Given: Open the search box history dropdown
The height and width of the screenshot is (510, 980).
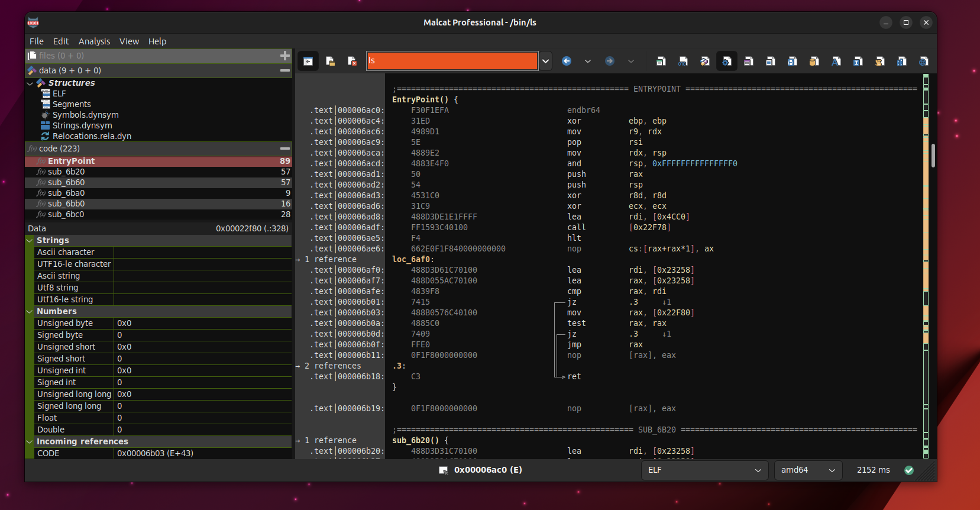Looking at the screenshot, I should click(x=546, y=61).
